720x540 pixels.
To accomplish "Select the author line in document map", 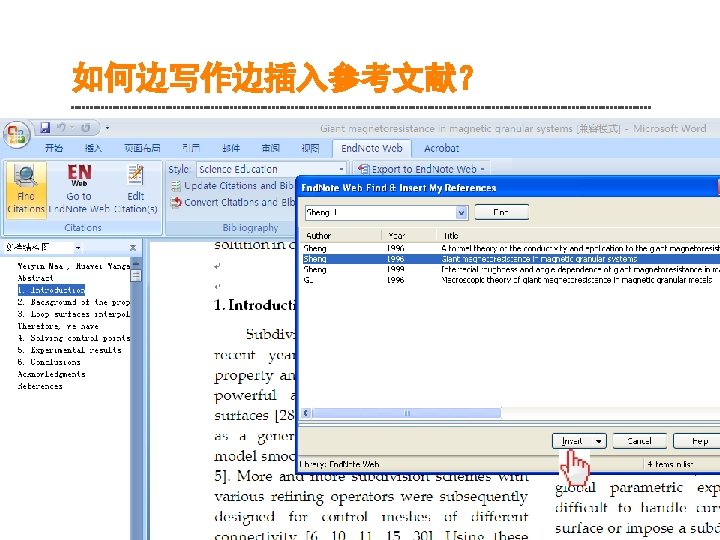I will click(x=73, y=266).
